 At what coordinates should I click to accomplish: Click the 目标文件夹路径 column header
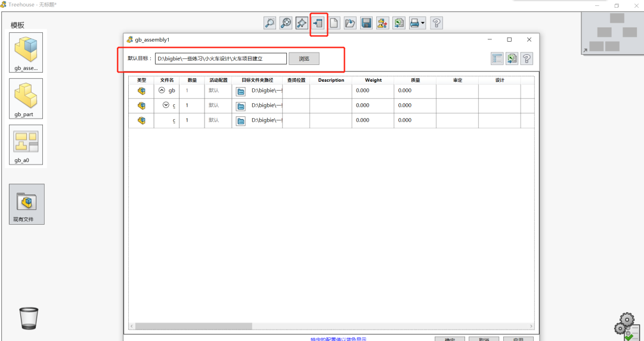[x=257, y=80]
